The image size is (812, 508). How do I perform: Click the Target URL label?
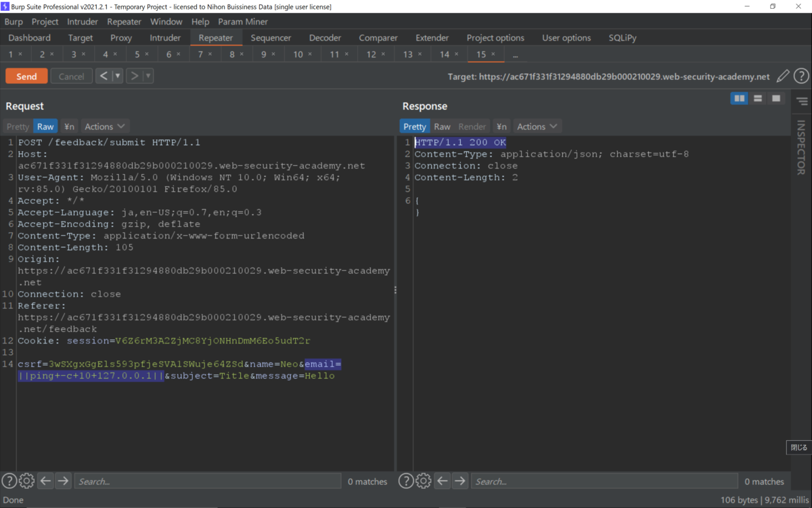(x=608, y=77)
